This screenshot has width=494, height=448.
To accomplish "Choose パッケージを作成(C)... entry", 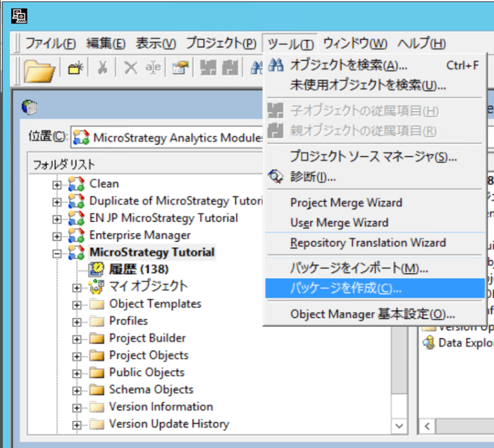I will (375, 288).
